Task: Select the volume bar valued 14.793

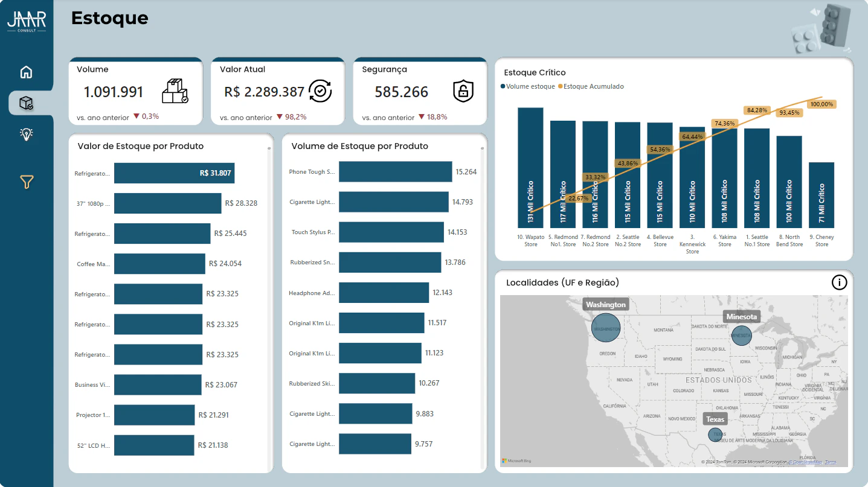Action: pos(394,202)
